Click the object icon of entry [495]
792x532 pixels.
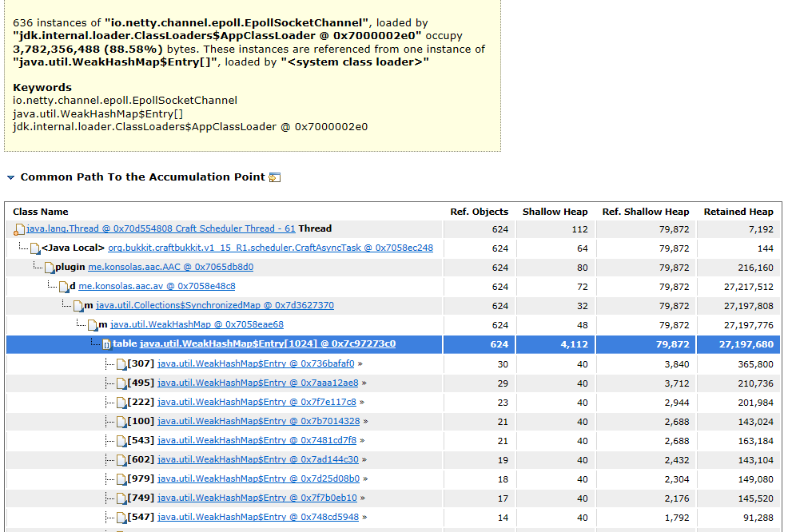[121, 383]
